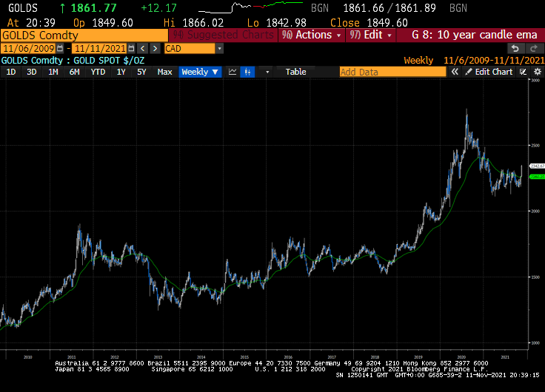Image resolution: width=545 pixels, height=392 pixels.
Task: Click the white last price axis label
Action: tap(537, 166)
